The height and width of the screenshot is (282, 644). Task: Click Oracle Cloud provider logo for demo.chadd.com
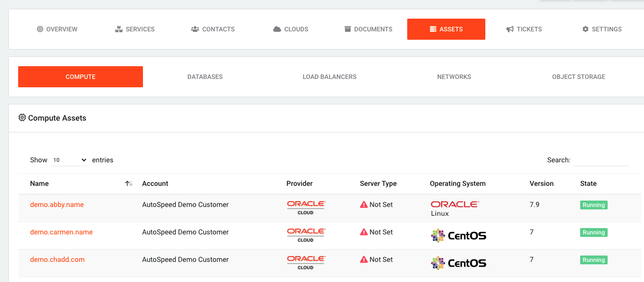[x=306, y=262]
